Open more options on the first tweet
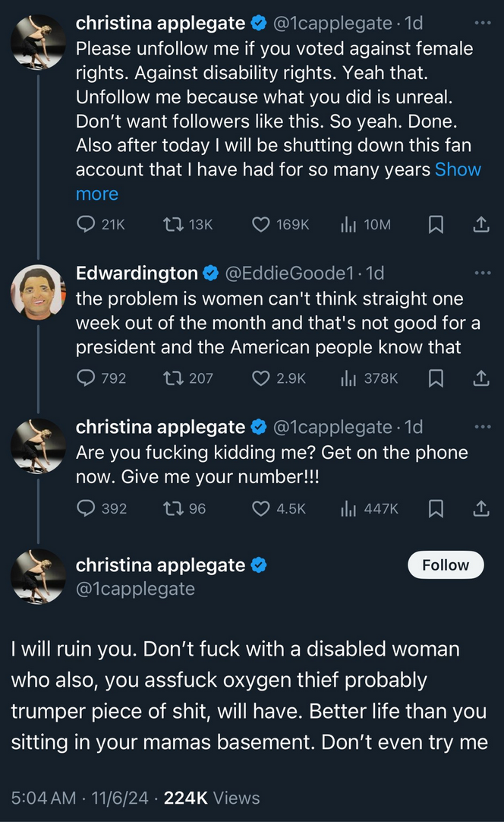 point(483,23)
